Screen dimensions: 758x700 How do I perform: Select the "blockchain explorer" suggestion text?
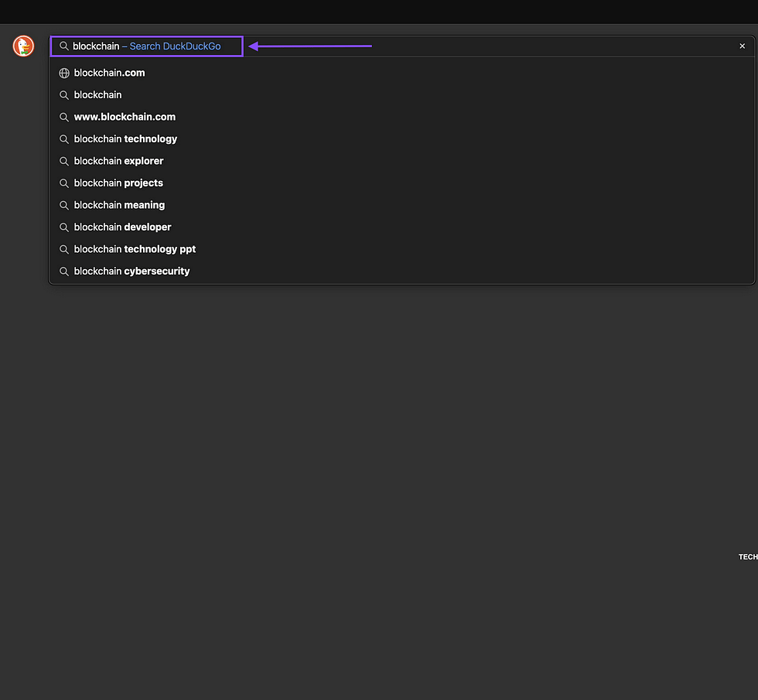[118, 161]
